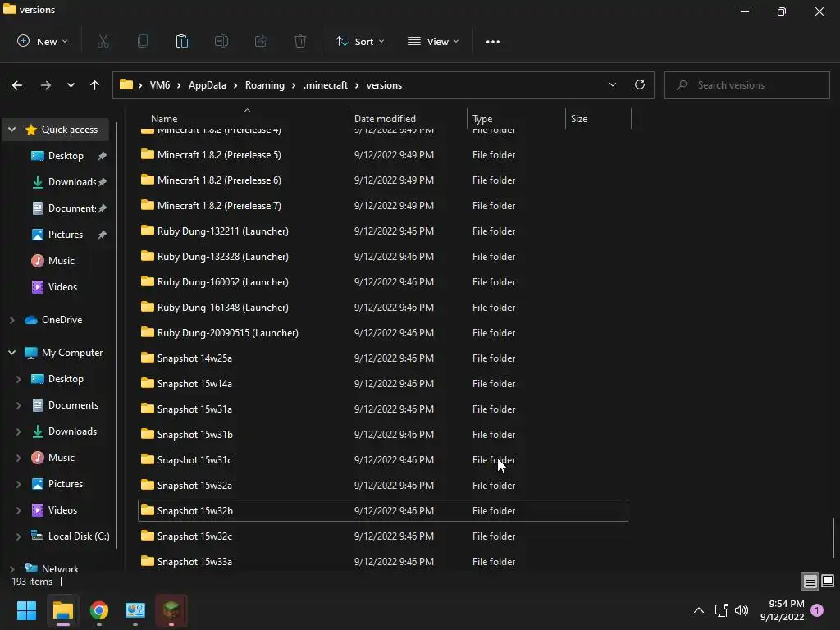Open Downloads under Quick access
This screenshot has height=630, width=840.
point(72,181)
